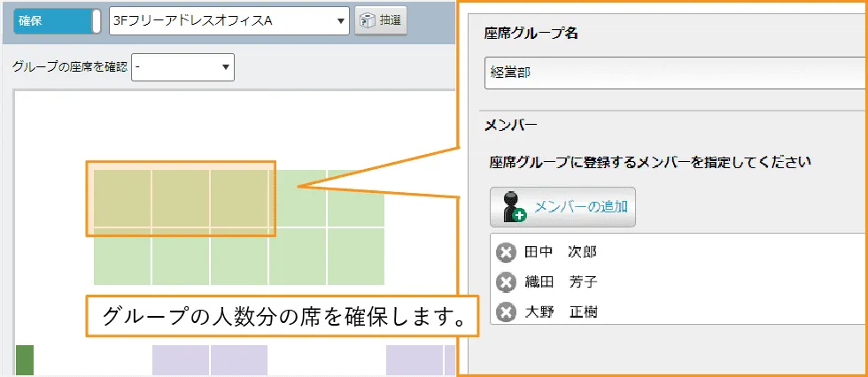Screen dimensions: 868x377
Task: Click the 座席グループ名 field containing 経営部
Action: [673, 73]
